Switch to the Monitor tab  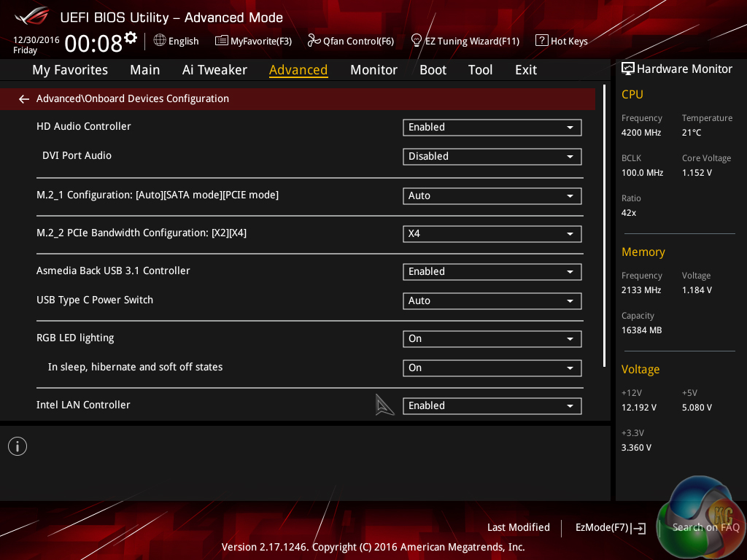point(373,70)
